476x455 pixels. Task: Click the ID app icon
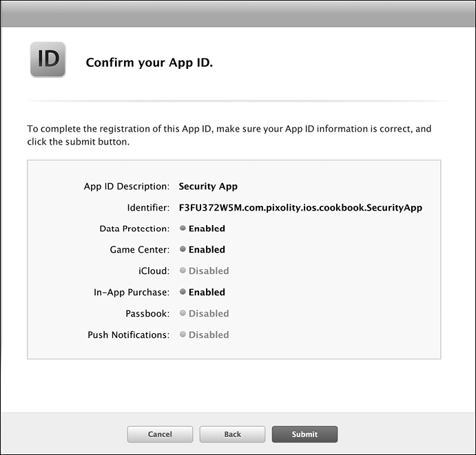click(48, 59)
